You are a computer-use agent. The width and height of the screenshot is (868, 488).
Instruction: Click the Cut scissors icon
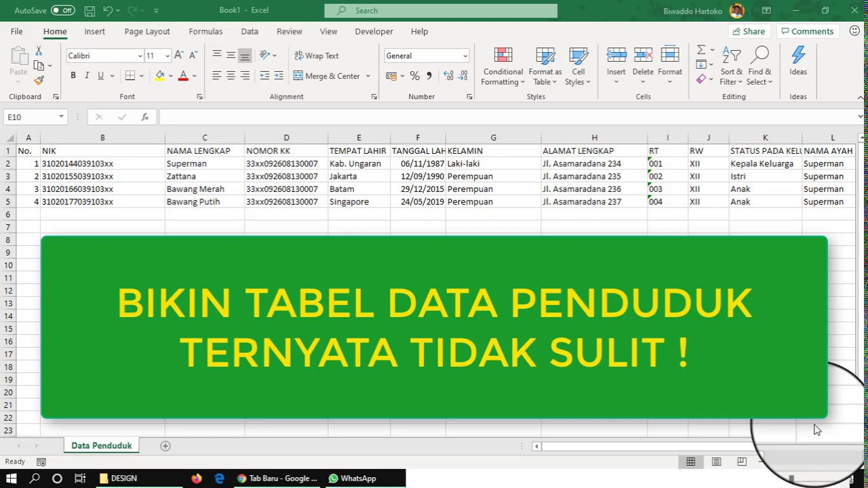click(x=39, y=52)
